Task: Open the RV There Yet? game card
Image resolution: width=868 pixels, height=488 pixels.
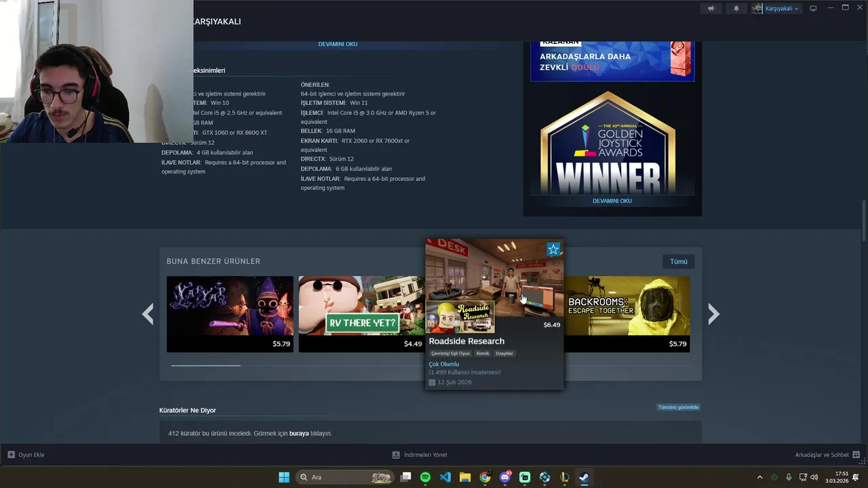Action: coord(361,314)
